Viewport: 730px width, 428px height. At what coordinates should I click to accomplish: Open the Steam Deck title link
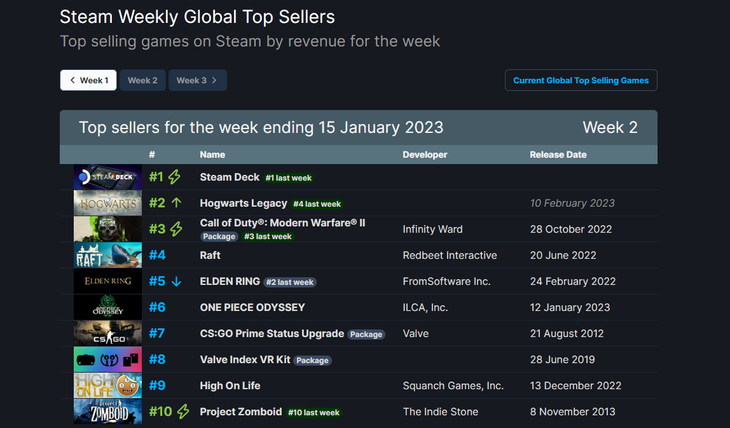pyautogui.click(x=230, y=177)
